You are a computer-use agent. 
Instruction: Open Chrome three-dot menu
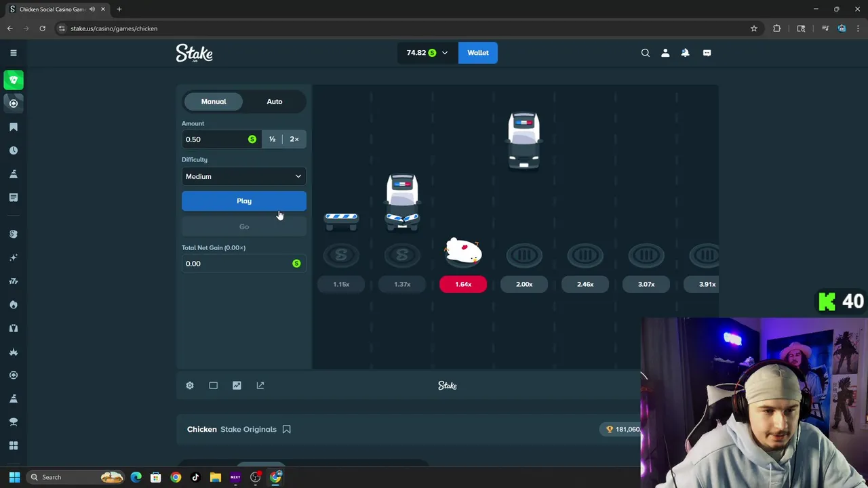(857, 28)
